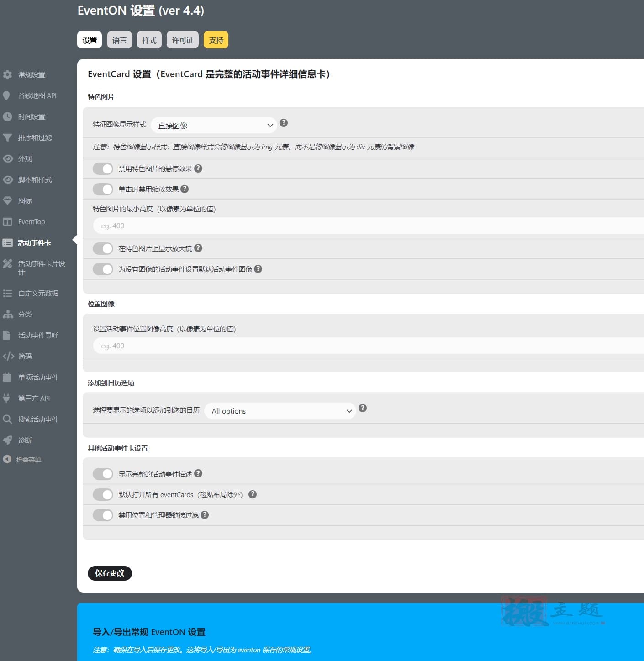644x661 pixels.
Task: Open the 样式 tab
Action: coord(149,40)
